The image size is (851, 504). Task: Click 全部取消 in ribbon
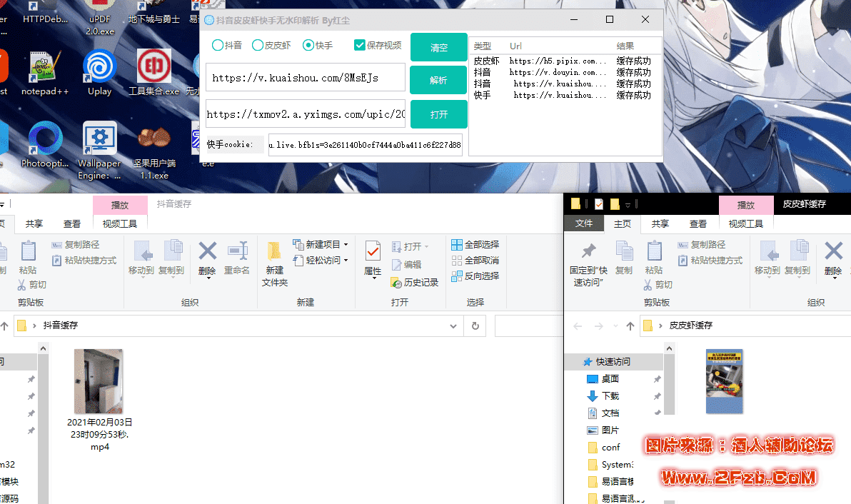475,261
